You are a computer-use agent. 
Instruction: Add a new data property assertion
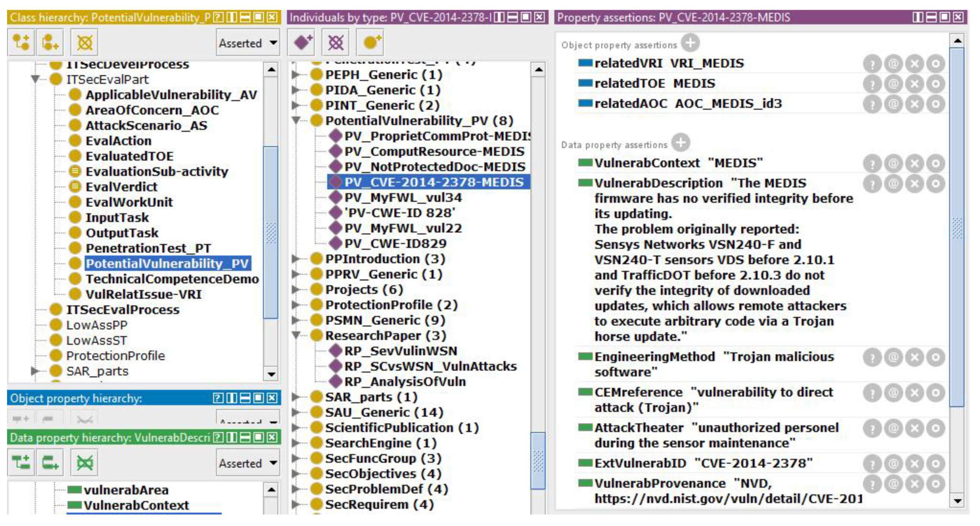pos(680,143)
